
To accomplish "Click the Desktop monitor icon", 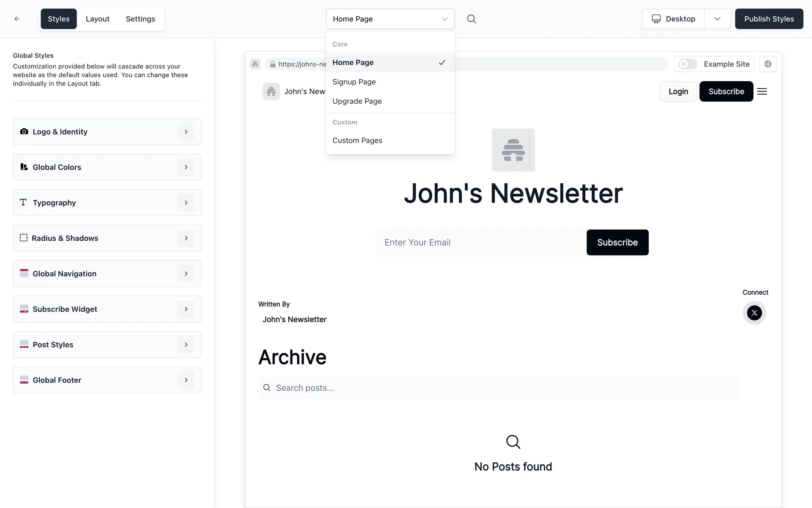I will point(656,19).
